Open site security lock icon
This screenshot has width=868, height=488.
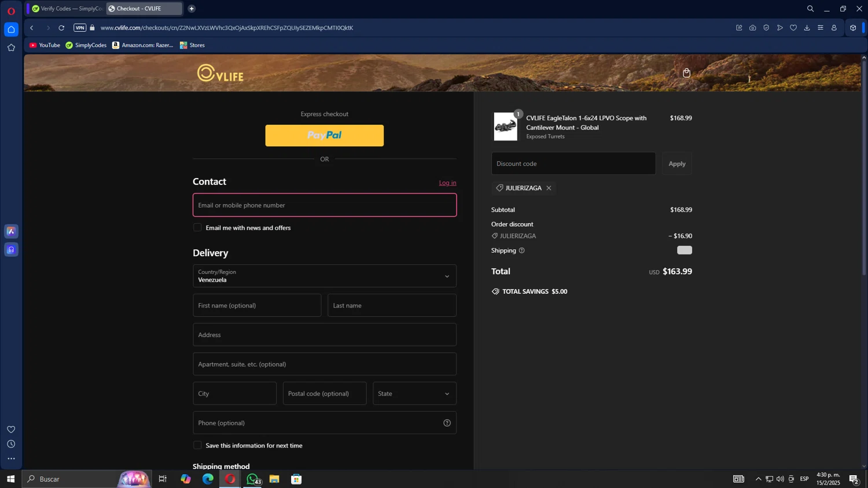tap(93, 28)
